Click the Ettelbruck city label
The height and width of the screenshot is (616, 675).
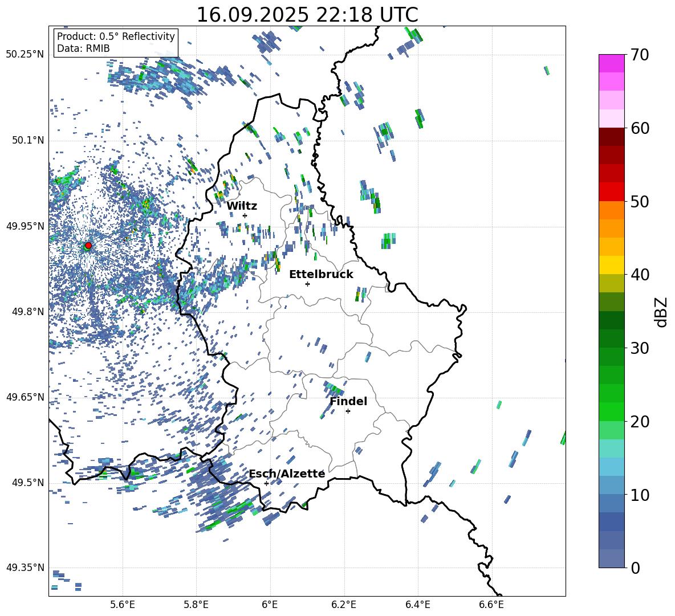tap(321, 274)
